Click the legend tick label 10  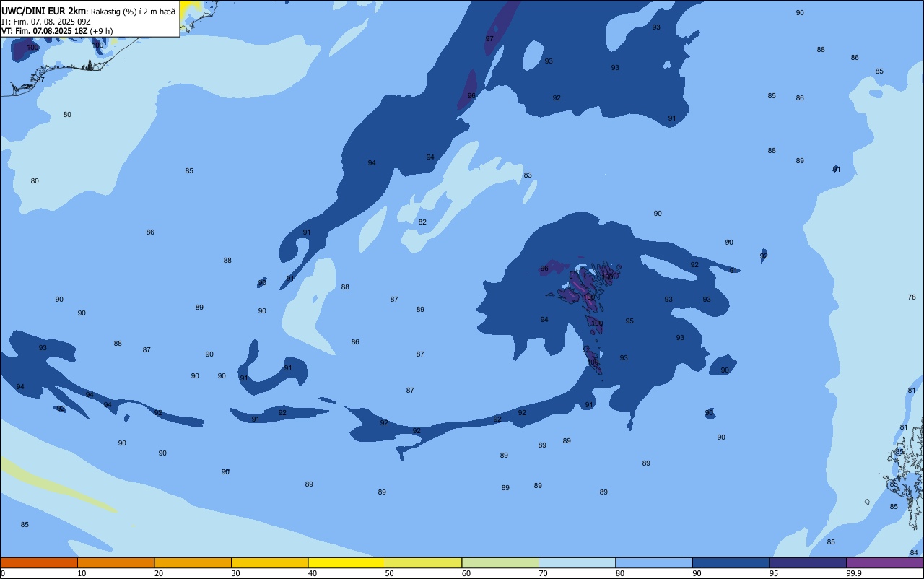(82, 573)
